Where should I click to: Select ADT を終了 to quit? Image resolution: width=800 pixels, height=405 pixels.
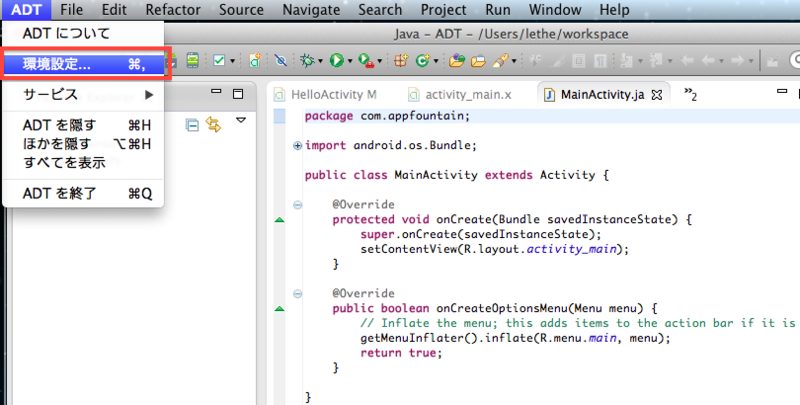pos(84,194)
